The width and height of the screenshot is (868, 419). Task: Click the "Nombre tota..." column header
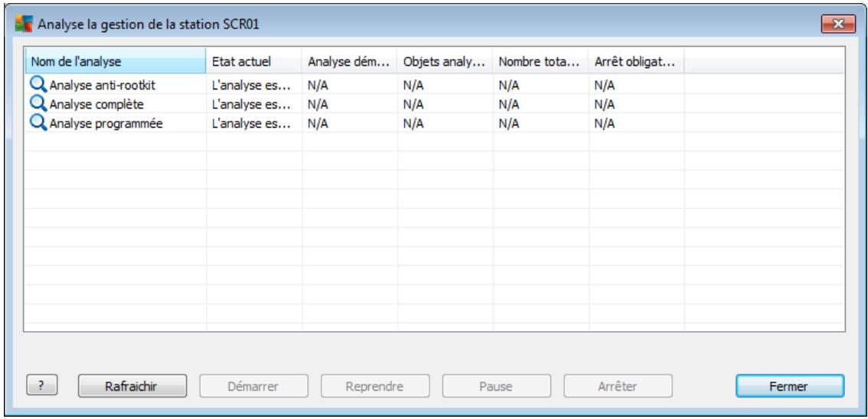540,61
